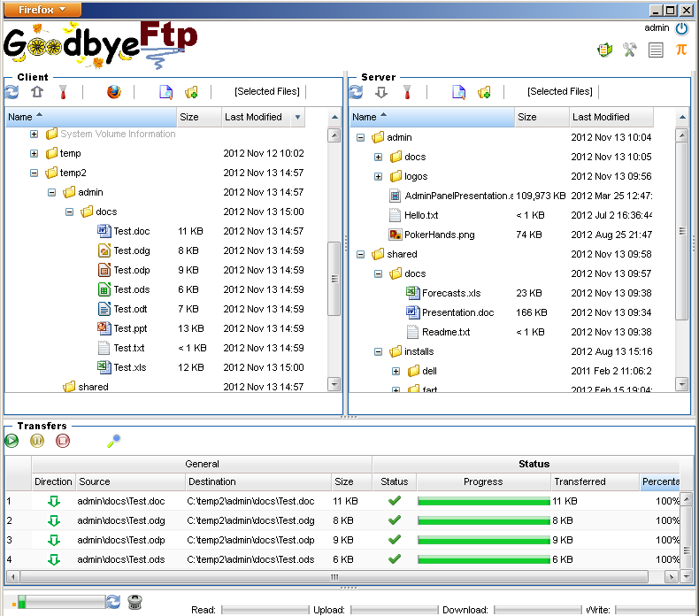Create a new folder in the Server panel

[x=484, y=92]
